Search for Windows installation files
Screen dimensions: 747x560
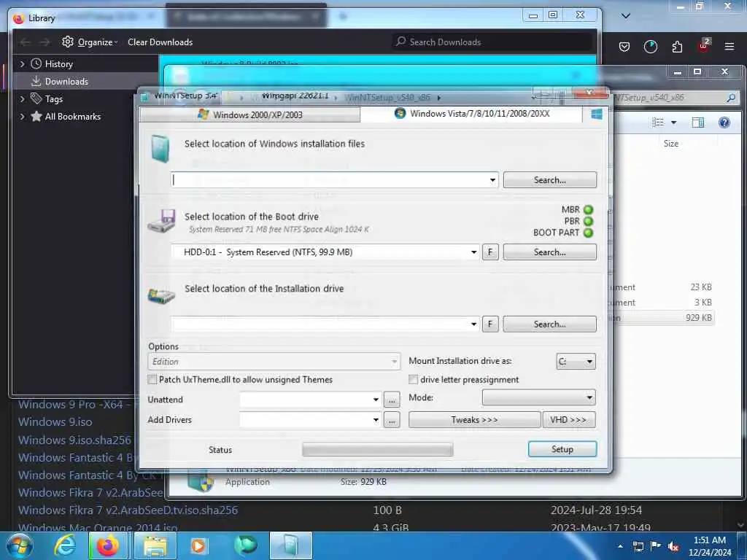(549, 180)
